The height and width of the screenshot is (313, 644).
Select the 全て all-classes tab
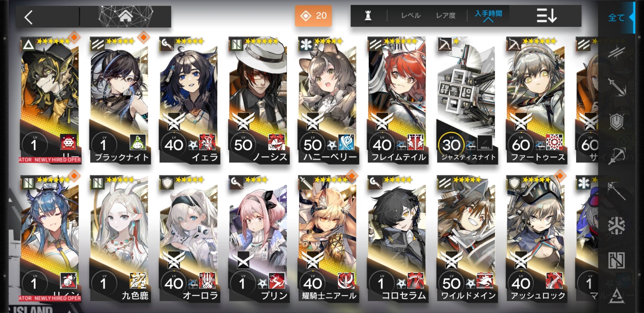(616, 17)
